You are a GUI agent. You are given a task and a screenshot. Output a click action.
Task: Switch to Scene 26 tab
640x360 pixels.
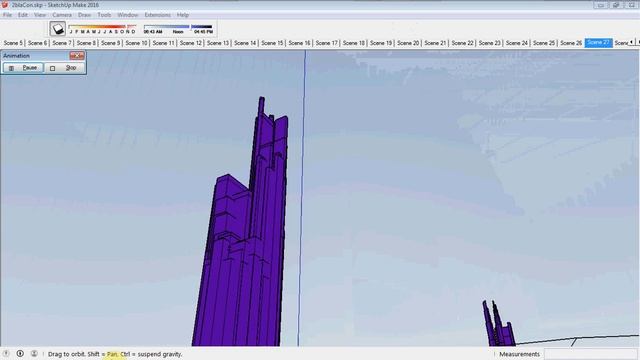(571, 43)
